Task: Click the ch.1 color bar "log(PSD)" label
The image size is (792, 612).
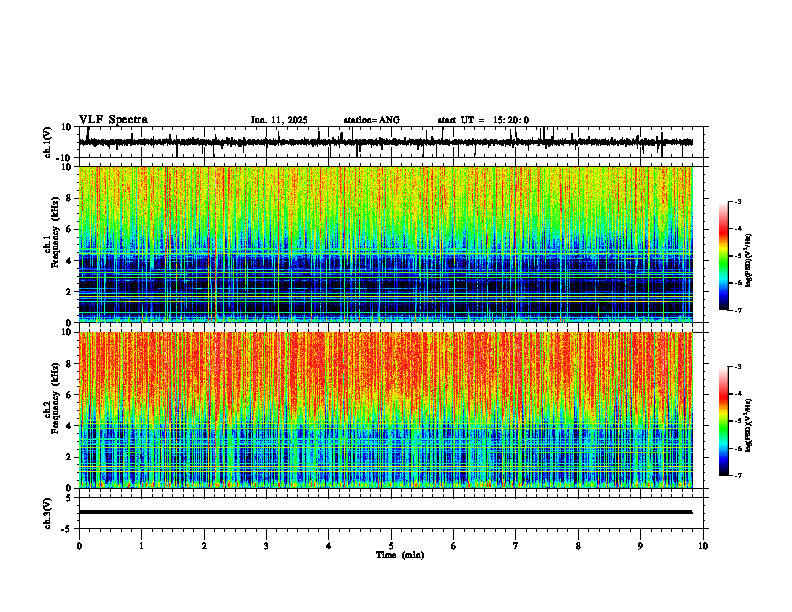Action: 748,261
